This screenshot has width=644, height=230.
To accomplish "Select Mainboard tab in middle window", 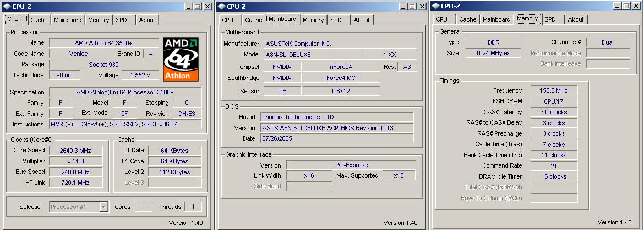I will click(x=282, y=19).
